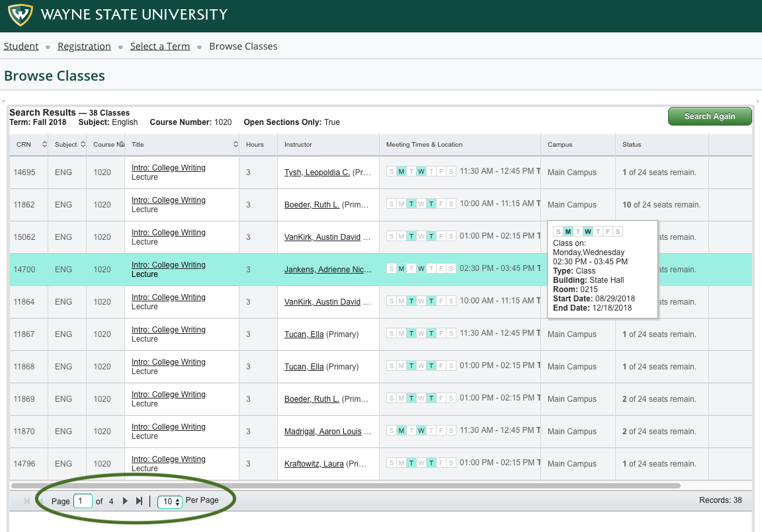Open Intro: College Writing for CRN 14695
The width and height of the screenshot is (762, 532).
pos(168,167)
